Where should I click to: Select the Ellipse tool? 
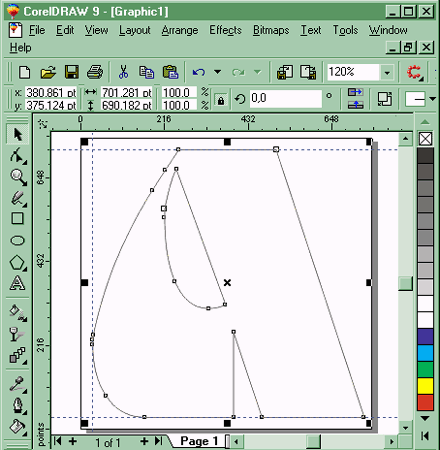point(17,240)
